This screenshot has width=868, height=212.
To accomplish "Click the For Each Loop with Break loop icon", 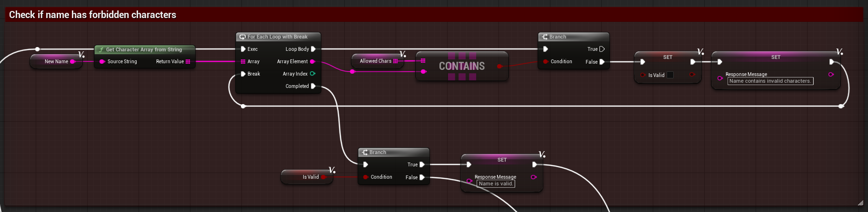I will pyautogui.click(x=242, y=37).
